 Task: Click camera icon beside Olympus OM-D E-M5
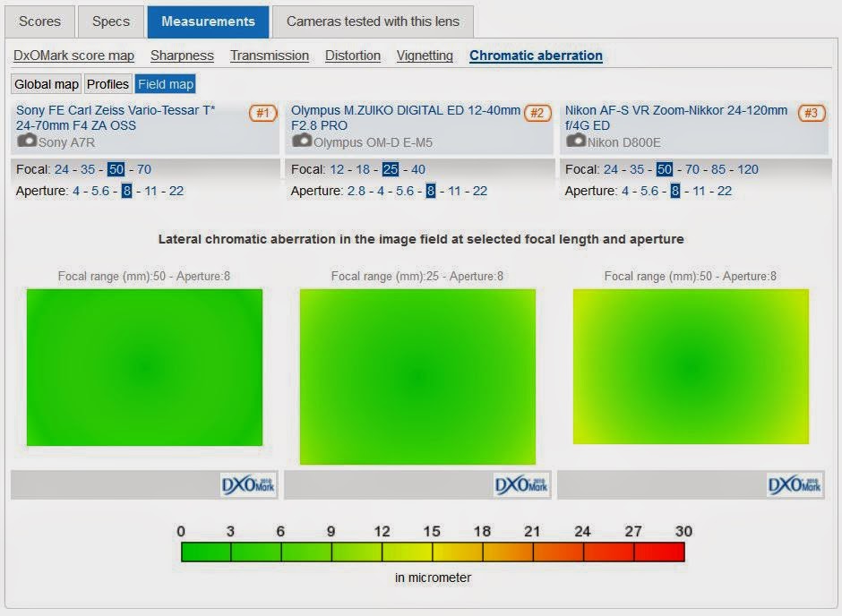[x=302, y=141]
